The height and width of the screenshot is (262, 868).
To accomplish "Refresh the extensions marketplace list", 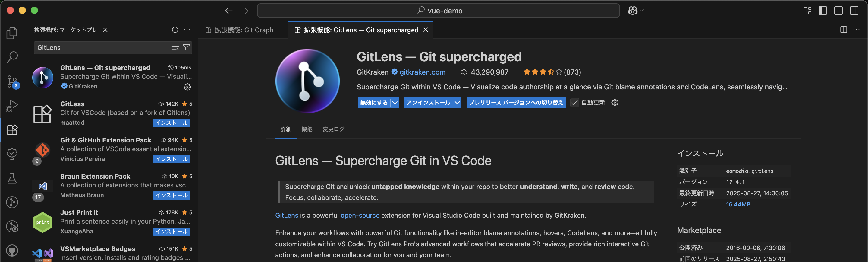I will pos(175,30).
